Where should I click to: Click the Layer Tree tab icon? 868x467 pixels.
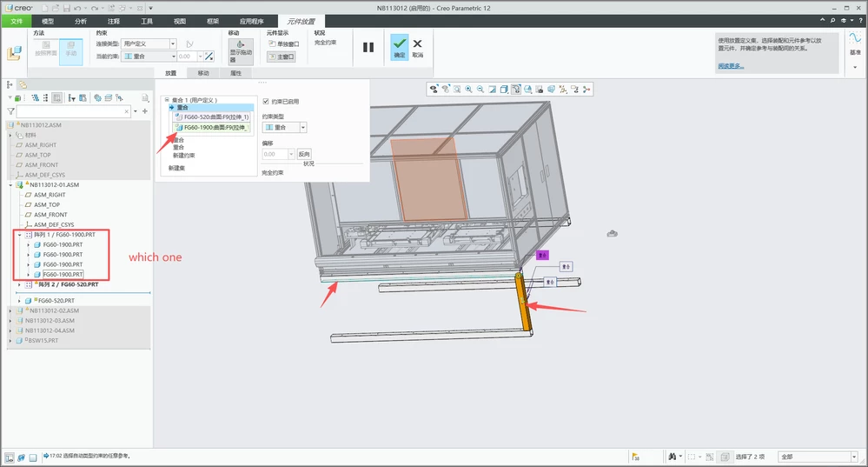tap(23, 84)
